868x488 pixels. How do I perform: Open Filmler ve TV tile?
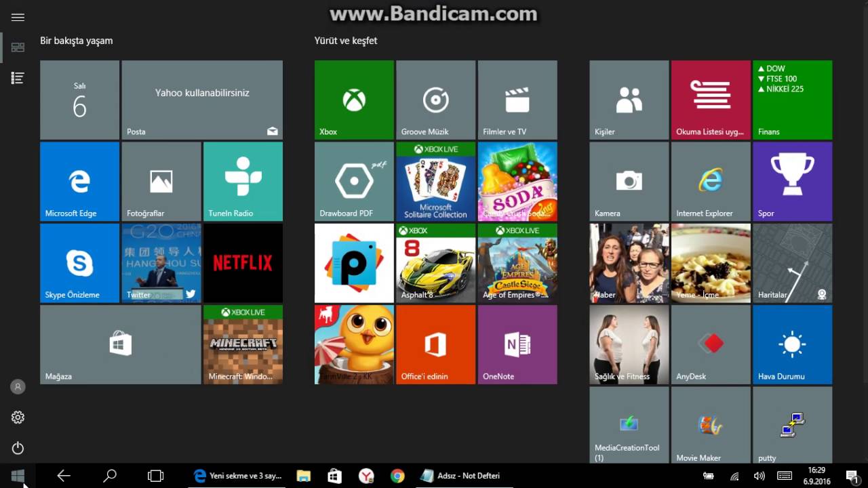tap(517, 100)
